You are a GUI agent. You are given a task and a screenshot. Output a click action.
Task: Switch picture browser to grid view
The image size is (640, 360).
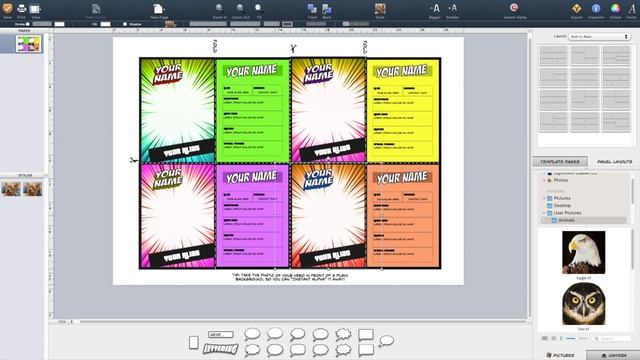pyautogui.click(x=553, y=338)
